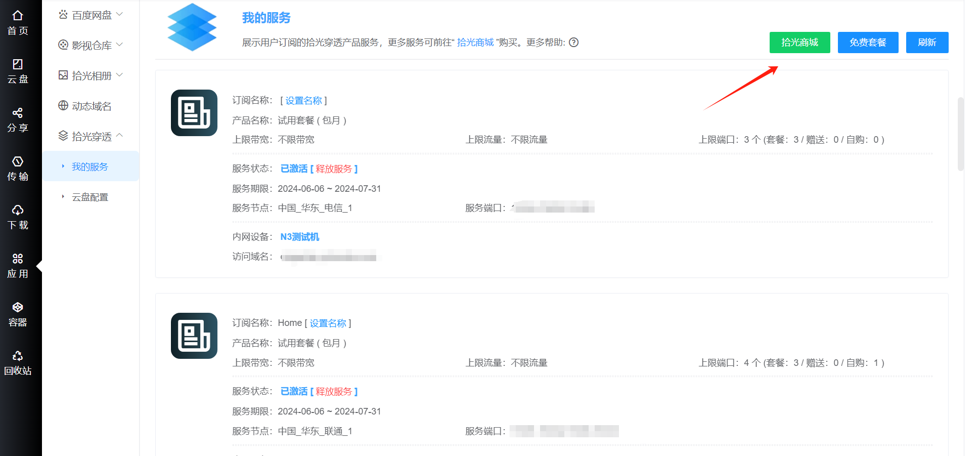The height and width of the screenshot is (456, 980).
Task: Click the page vertical scrollbar thumb
Action: point(961,134)
